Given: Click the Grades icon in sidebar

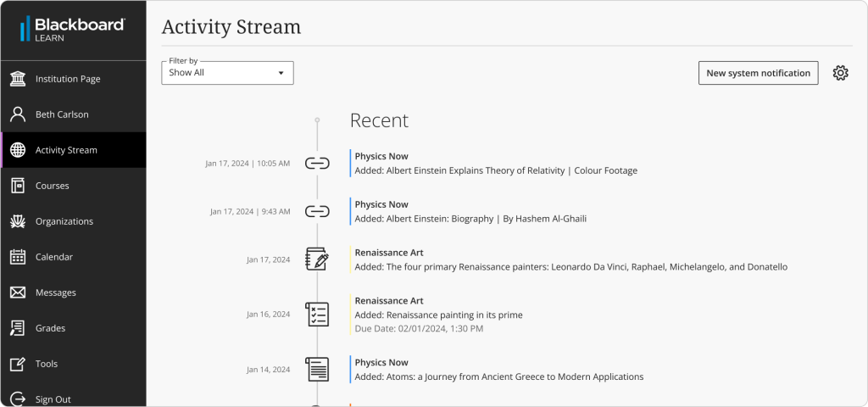Looking at the screenshot, I should tap(17, 328).
